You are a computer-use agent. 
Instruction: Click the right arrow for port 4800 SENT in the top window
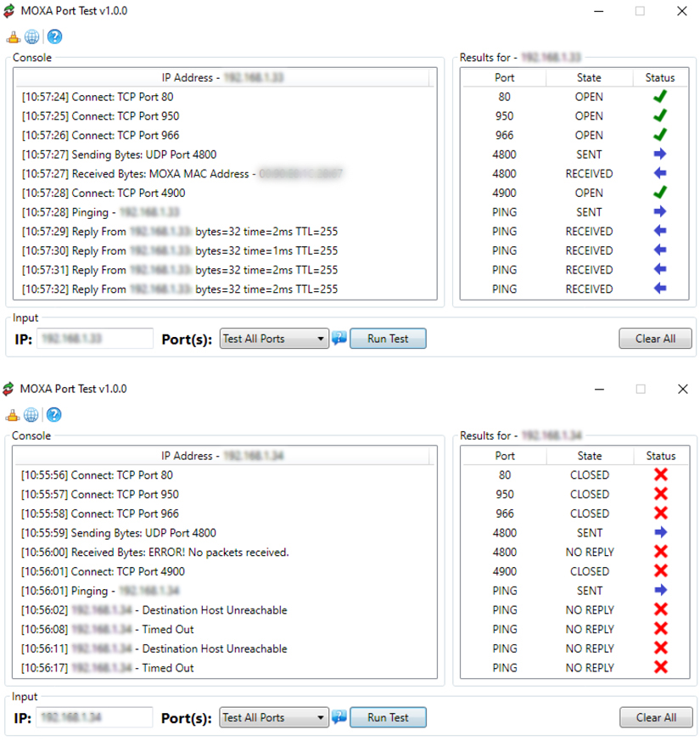(x=660, y=154)
